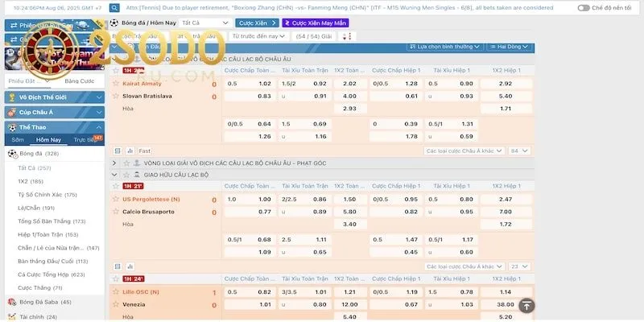Click the 1.02 odds for Kairat Almaty
This screenshot has width=644, height=322.
coord(264,84)
